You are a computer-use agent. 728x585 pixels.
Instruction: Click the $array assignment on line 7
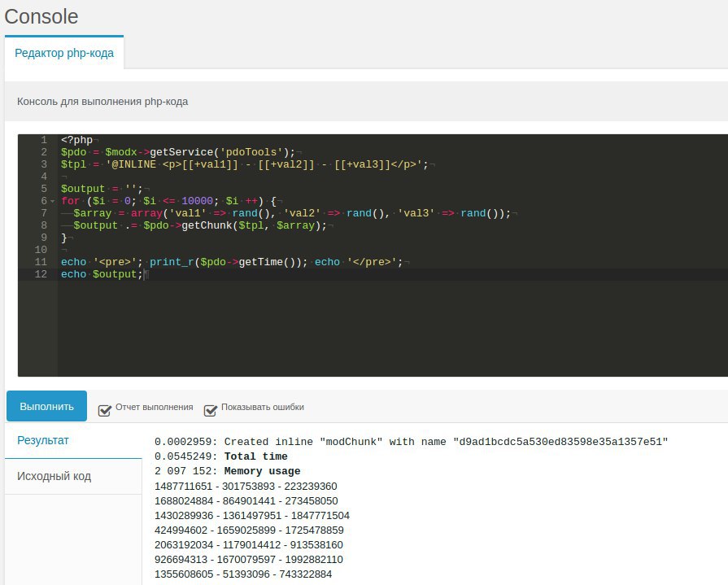[292, 213]
